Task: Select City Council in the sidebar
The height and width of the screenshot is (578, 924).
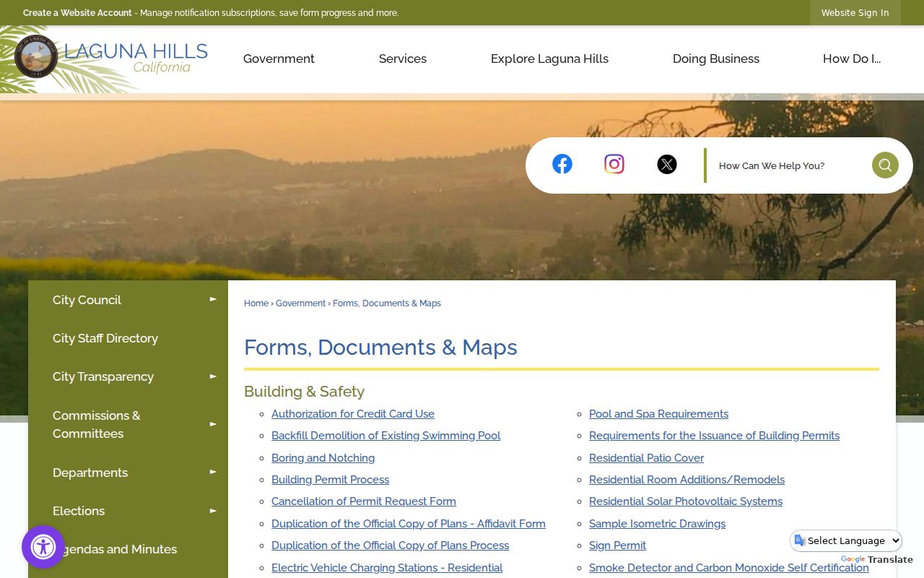Action: coord(87,300)
